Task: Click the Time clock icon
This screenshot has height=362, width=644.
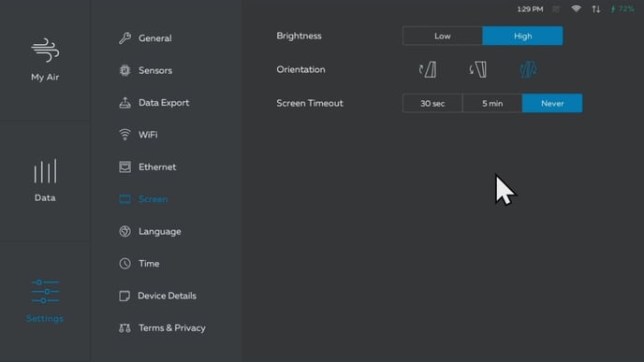Action: (x=124, y=264)
